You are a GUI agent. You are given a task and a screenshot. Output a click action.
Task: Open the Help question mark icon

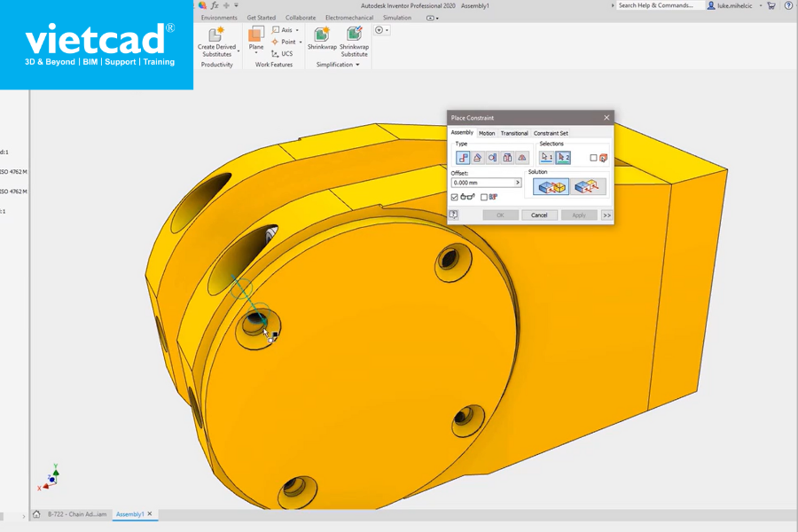[788, 5]
